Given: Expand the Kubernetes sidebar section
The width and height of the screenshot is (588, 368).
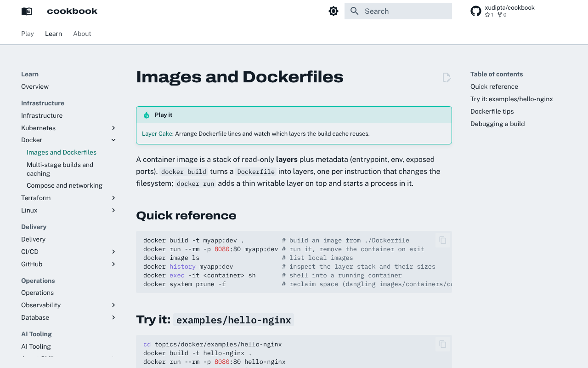Looking at the screenshot, I should coord(113,128).
